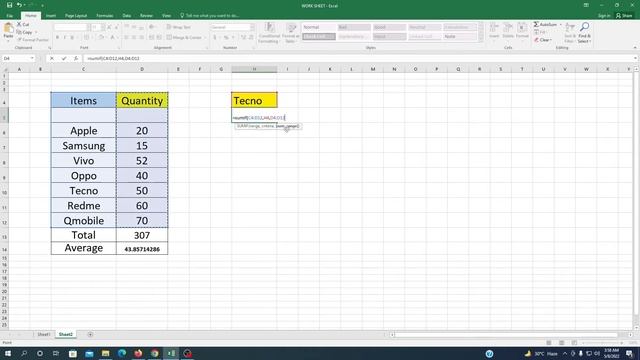The width and height of the screenshot is (640, 360).
Task: Expand the cell styles gallery
Action: pyautogui.click(x=480, y=39)
